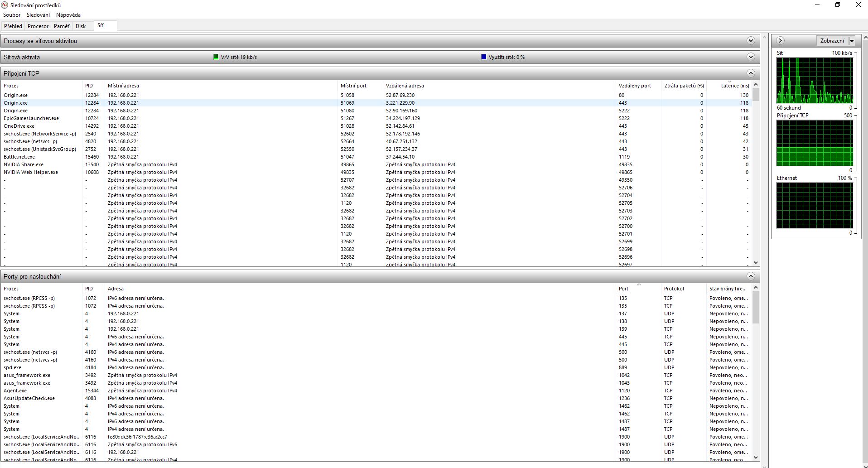Click the Resource Monitor app icon in title bar

point(5,5)
